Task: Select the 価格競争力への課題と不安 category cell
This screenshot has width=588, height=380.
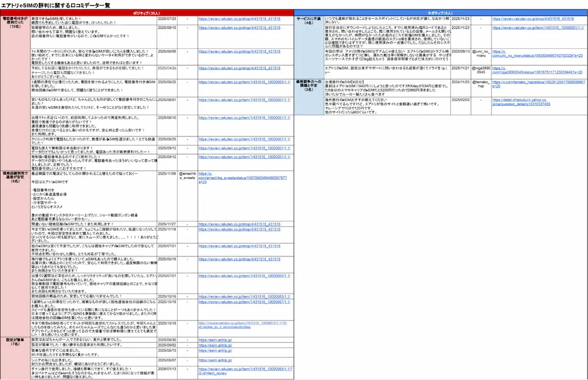Action: pos(308,86)
